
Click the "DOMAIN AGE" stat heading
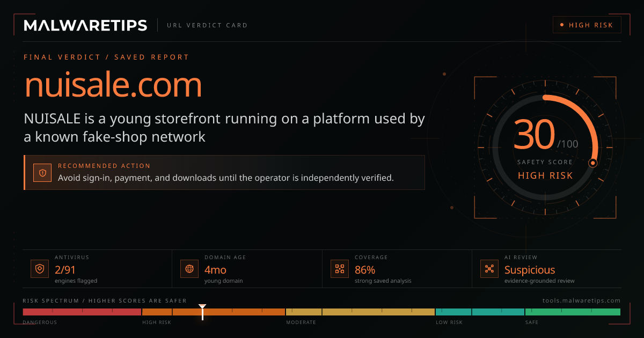coord(225,258)
